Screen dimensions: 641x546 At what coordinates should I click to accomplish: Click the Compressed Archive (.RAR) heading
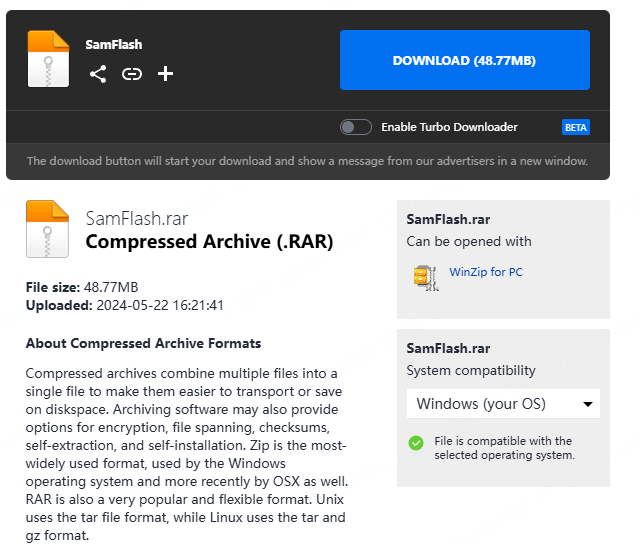209,242
